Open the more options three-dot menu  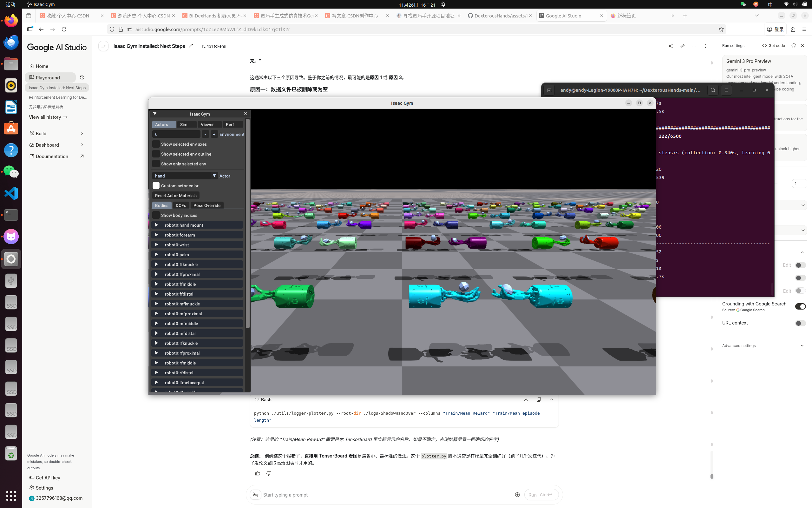tap(705, 46)
